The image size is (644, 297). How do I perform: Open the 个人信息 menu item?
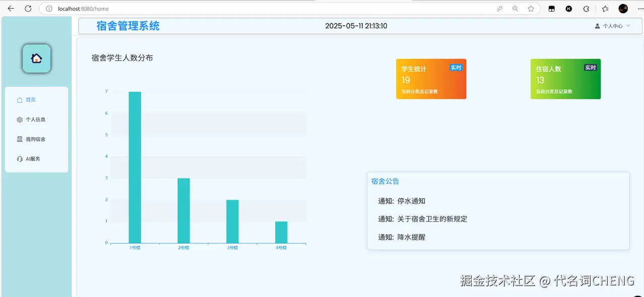click(x=36, y=120)
